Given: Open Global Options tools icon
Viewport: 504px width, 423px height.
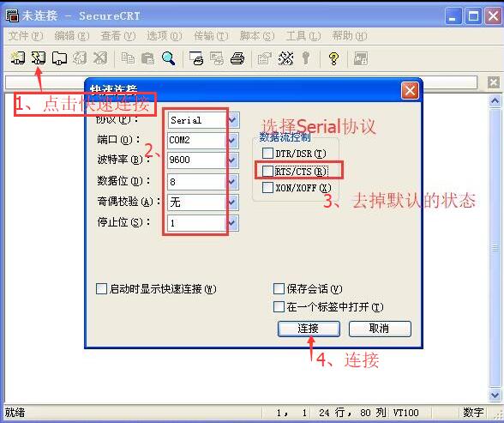Looking at the screenshot, I should [x=285, y=58].
